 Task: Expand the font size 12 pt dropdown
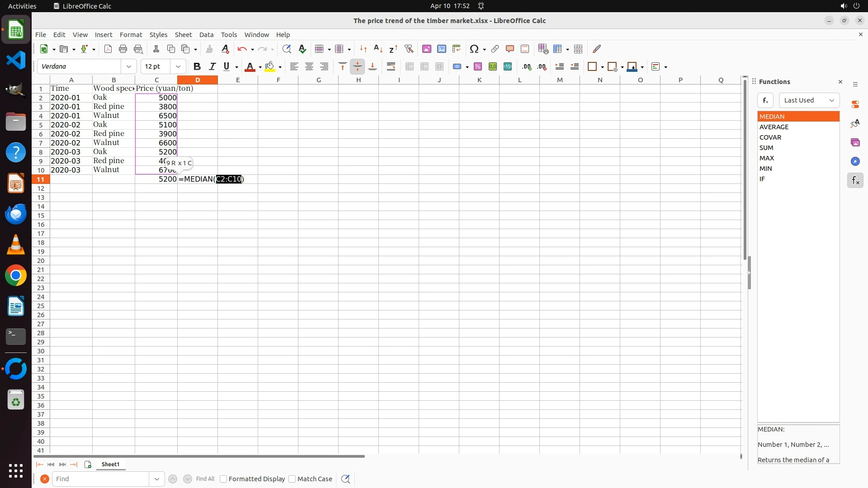[x=178, y=66]
